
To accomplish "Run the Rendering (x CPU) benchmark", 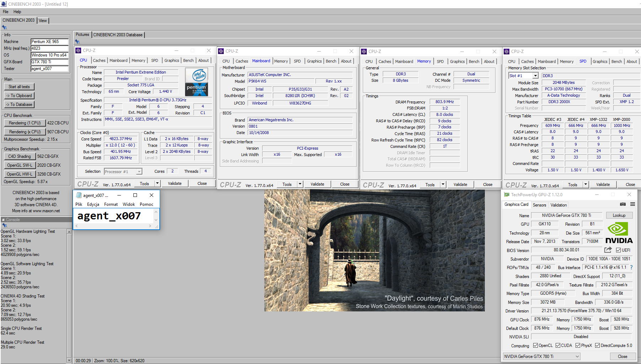I will [25, 132].
